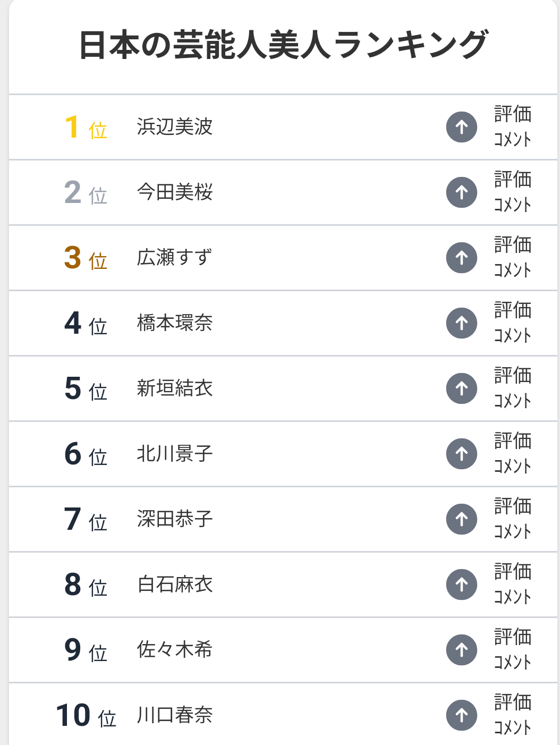
Task: Click the upvote arrow beside 北川景子
Action: 462,454
